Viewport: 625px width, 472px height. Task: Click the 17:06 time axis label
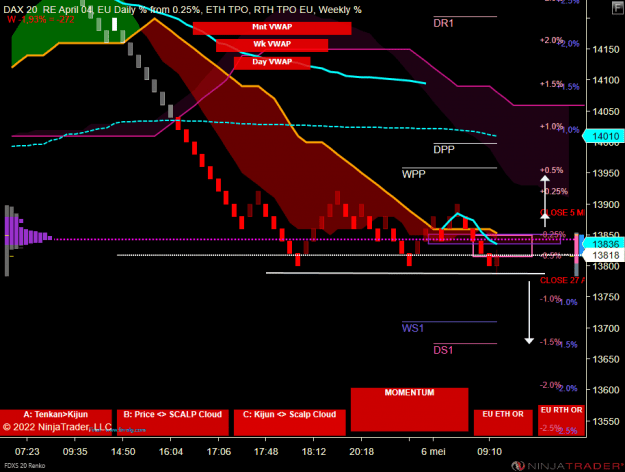[x=218, y=452]
